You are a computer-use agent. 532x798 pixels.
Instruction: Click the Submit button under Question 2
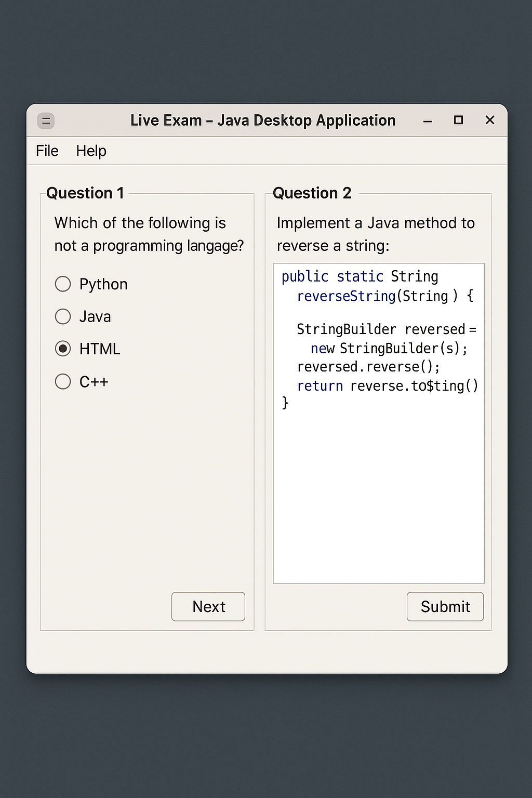click(x=445, y=606)
